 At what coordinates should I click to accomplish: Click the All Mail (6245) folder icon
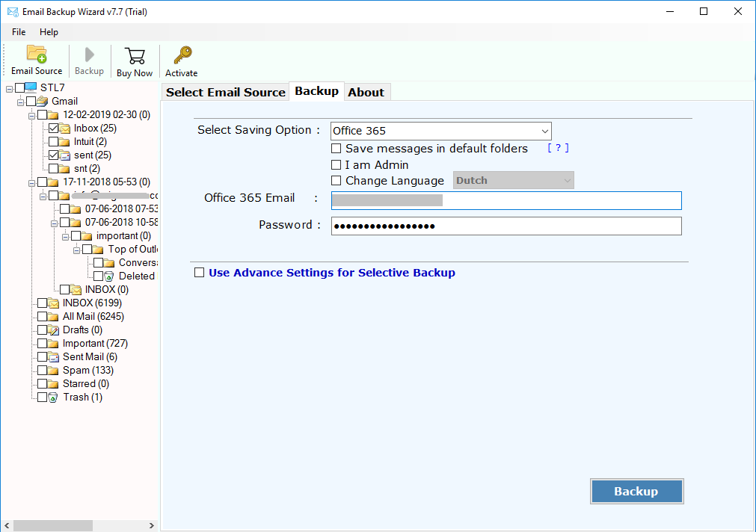54,317
